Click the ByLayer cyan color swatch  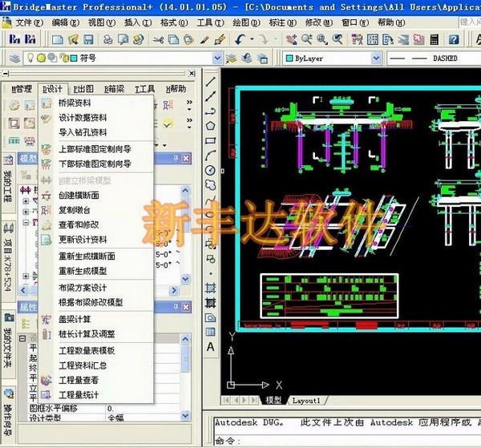pyautogui.click(x=289, y=59)
